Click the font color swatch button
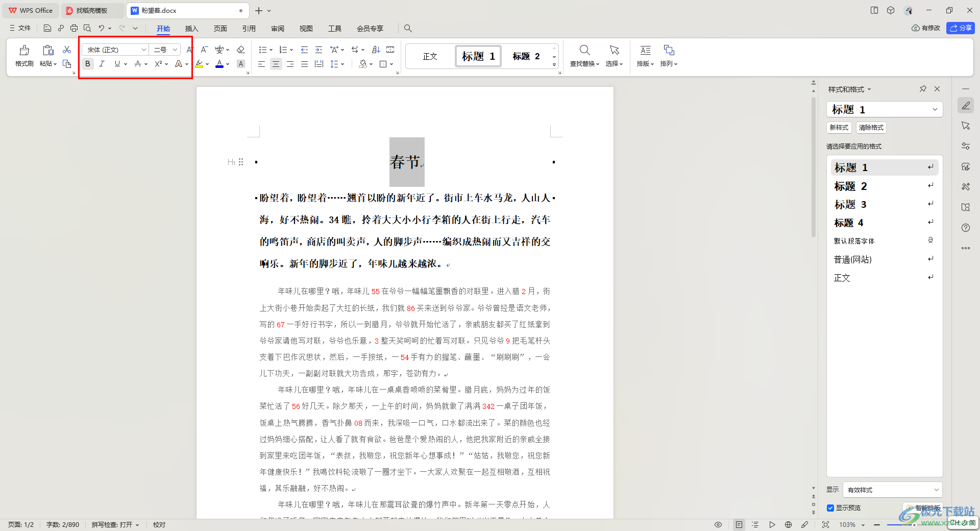 point(219,64)
